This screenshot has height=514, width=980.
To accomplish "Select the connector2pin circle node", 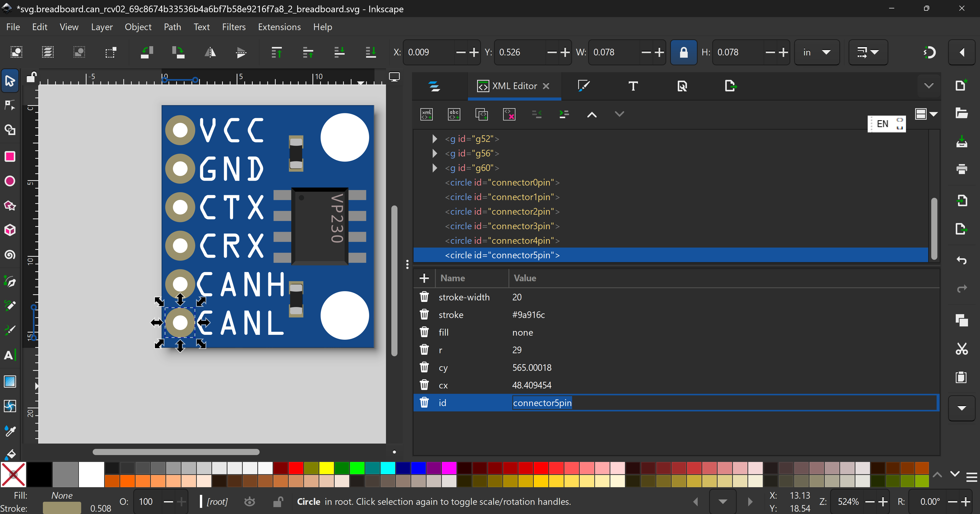I will 502,212.
